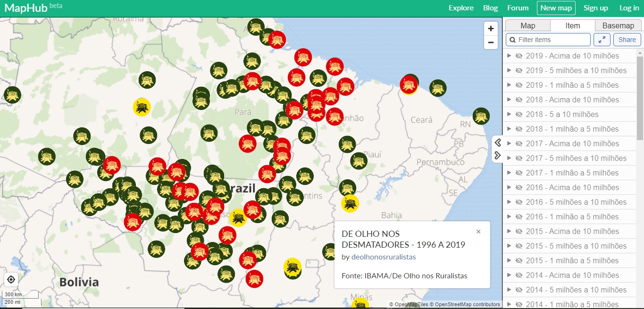Screen dimensions: 644x309
Task: Expand the 2017 - 5 milhões a 10 milhões group
Action: [509, 158]
